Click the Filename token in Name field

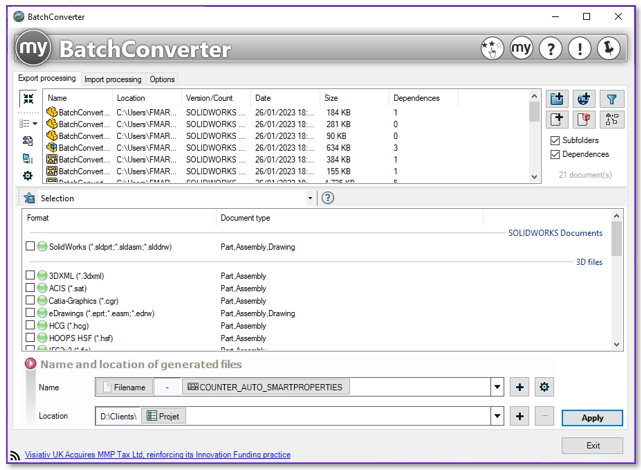pyautogui.click(x=125, y=387)
